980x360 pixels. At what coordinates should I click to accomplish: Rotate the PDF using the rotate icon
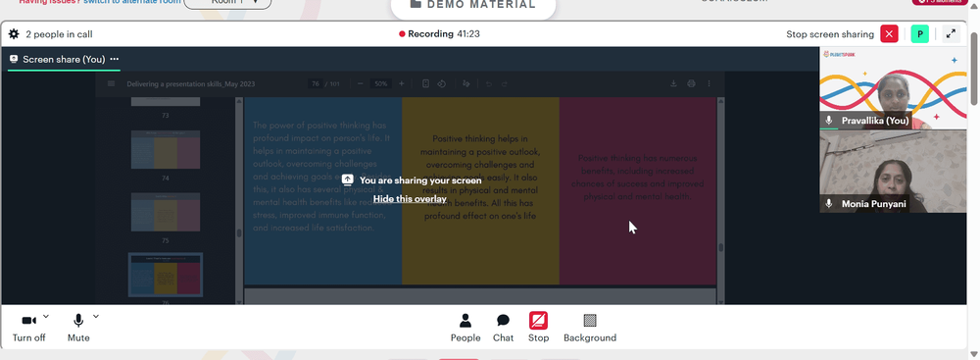(x=441, y=83)
